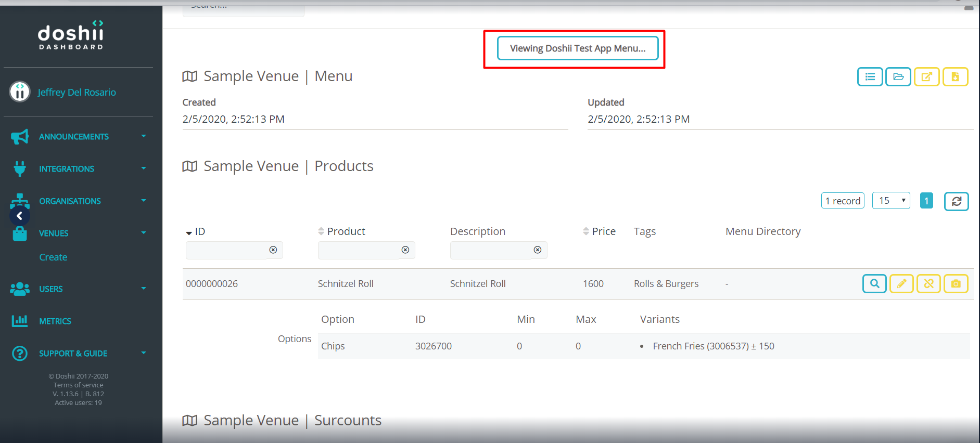Sort the table by Product column

(341, 231)
